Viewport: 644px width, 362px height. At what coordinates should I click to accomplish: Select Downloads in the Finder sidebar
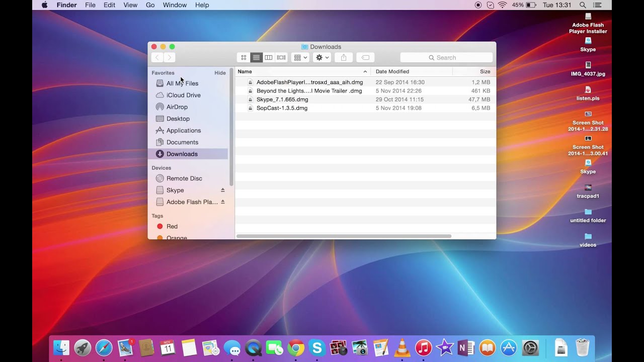click(x=188, y=154)
